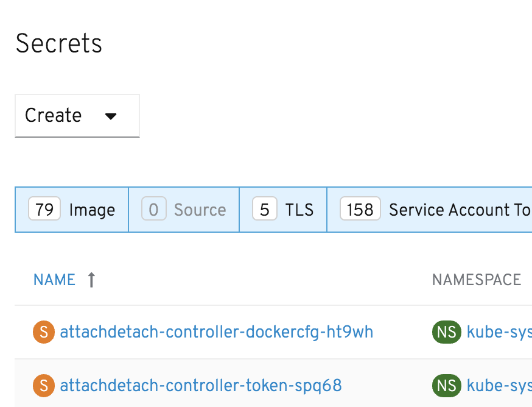Click the Secrets page heading
Screen dimensions: 532x407
point(59,44)
